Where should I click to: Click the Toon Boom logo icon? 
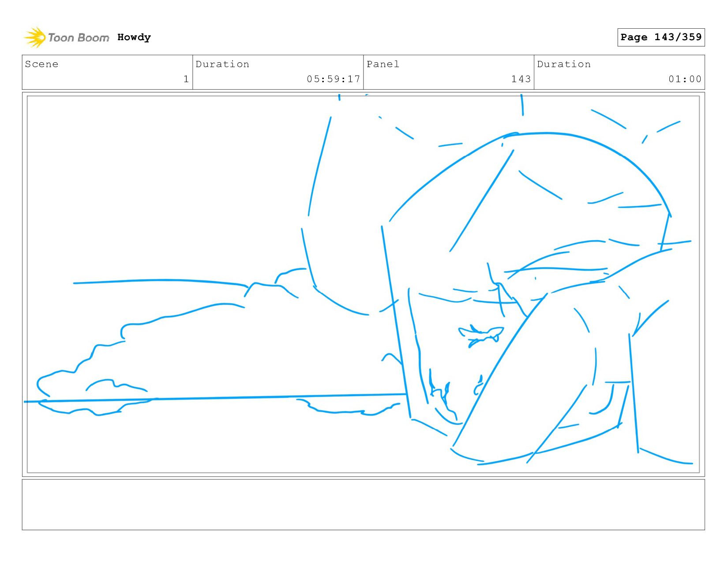[34, 37]
